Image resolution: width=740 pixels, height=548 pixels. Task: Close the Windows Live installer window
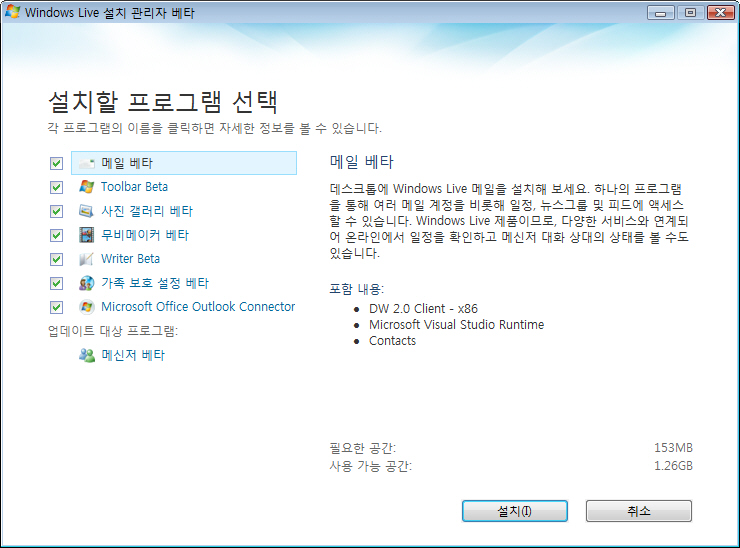coord(720,13)
